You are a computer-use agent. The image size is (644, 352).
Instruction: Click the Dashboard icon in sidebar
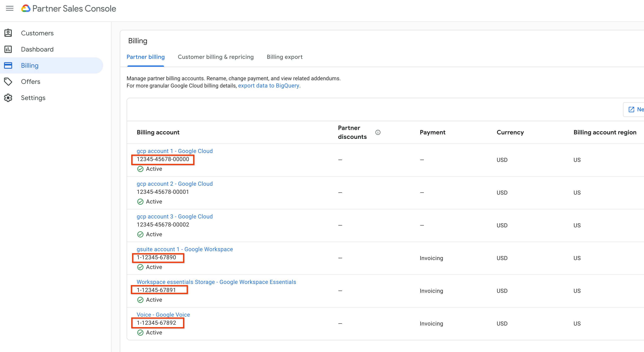pyautogui.click(x=9, y=49)
